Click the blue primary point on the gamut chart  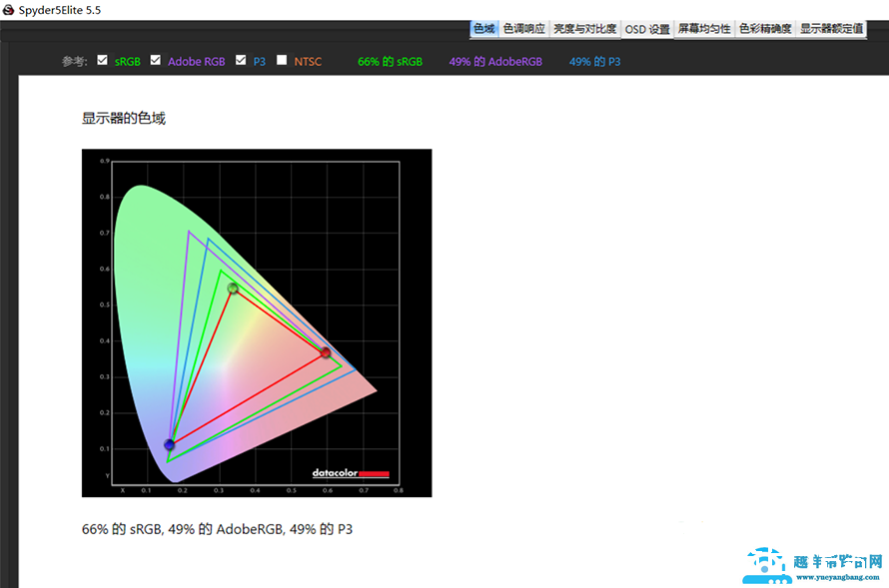(x=169, y=444)
